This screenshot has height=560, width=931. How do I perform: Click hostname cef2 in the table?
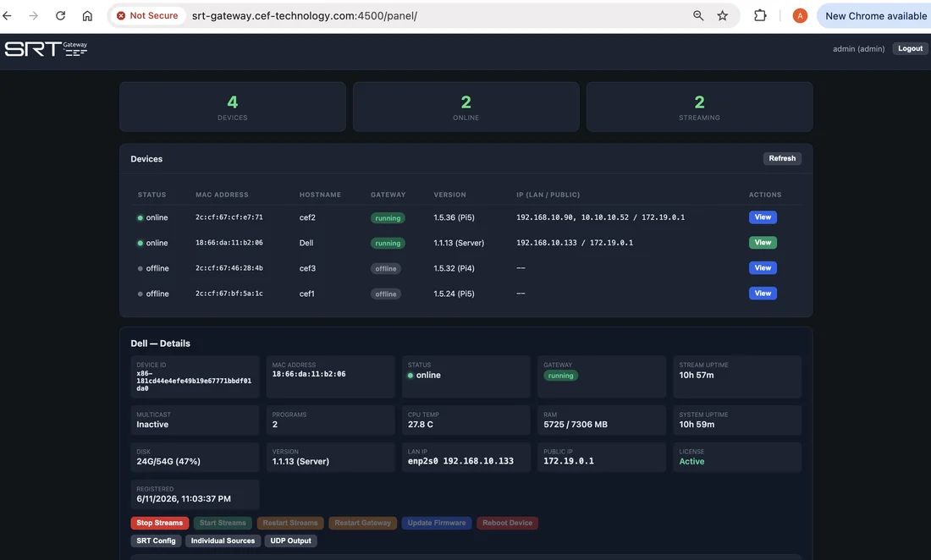(x=307, y=217)
